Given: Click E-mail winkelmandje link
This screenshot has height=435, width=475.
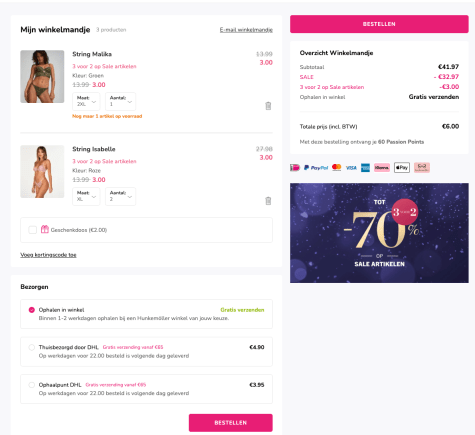Looking at the screenshot, I should pyautogui.click(x=246, y=30).
